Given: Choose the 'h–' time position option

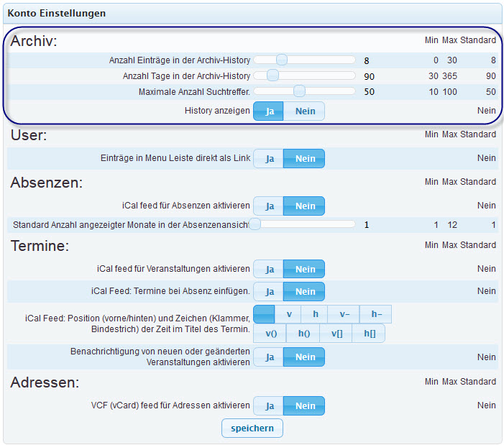Looking at the screenshot, I should 376,314.
